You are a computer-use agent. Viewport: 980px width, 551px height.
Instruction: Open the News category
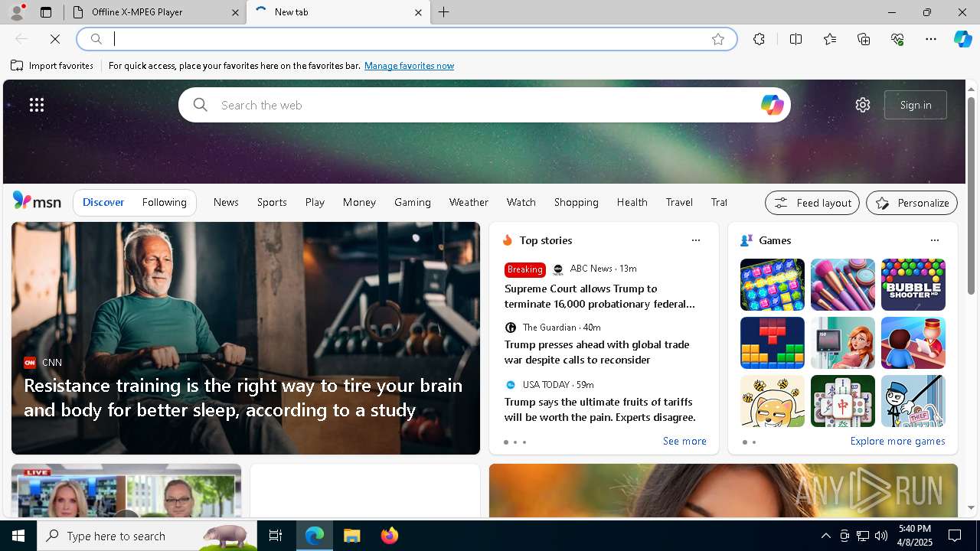tap(226, 202)
